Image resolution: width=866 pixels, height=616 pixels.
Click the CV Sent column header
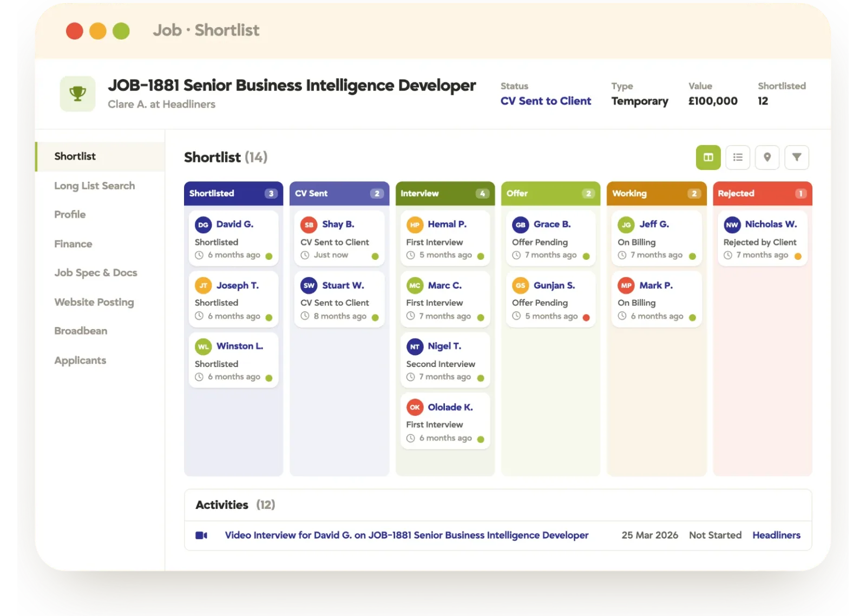(339, 193)
